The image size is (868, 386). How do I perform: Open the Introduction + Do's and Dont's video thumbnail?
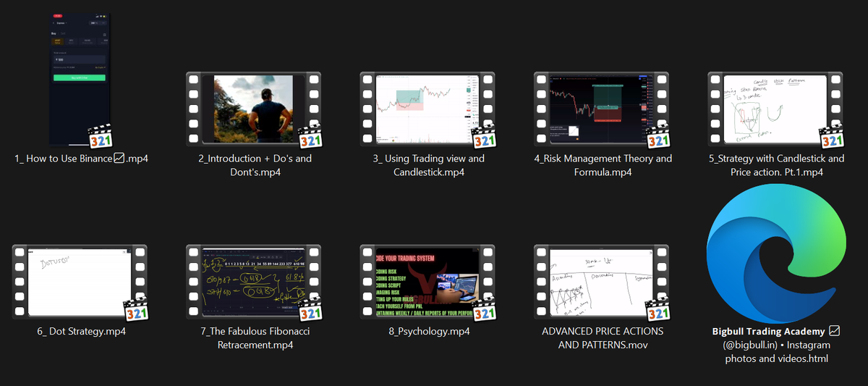[x=254, y=109]
